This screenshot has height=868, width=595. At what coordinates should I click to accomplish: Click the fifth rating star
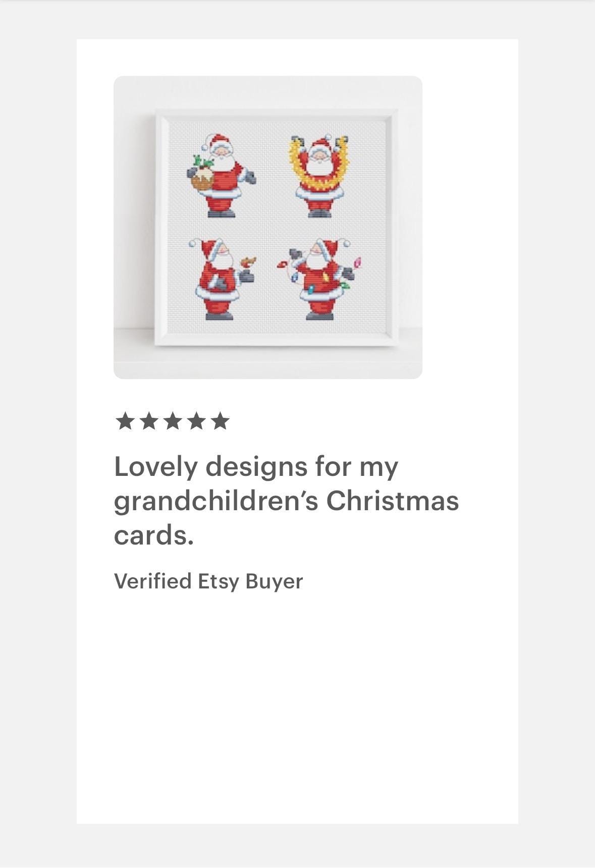coord(220,421)
